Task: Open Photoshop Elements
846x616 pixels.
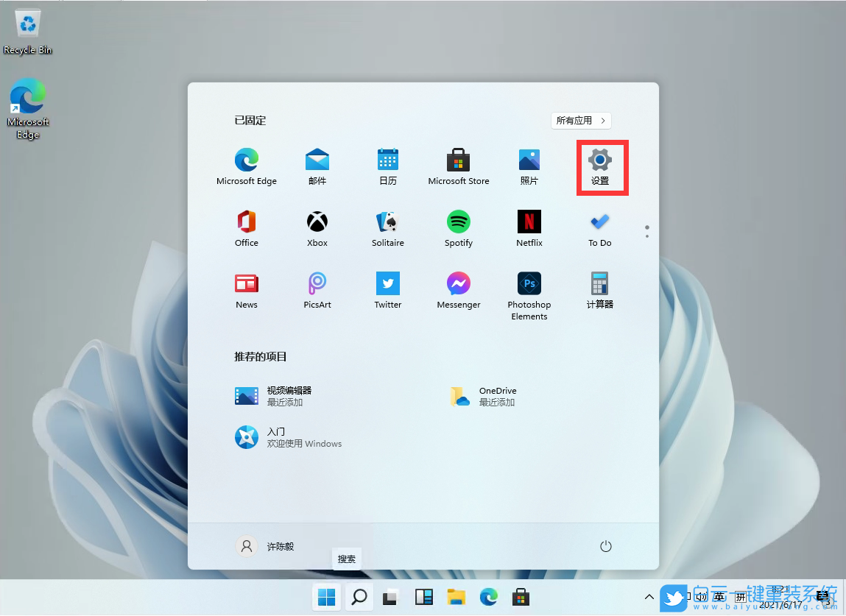Action: click(529, 291)
